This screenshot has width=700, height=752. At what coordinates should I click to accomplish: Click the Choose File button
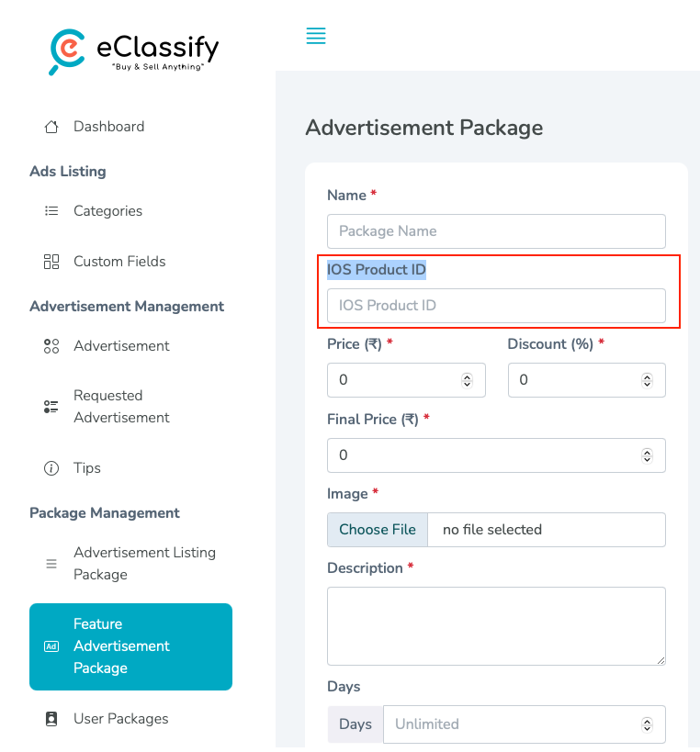(x=377, y=529)
